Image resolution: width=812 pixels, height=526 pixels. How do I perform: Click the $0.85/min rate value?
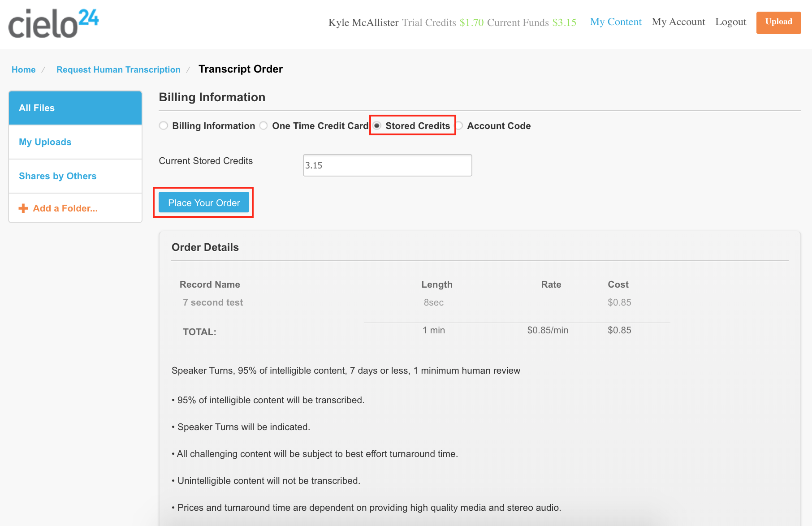[548, 330]
